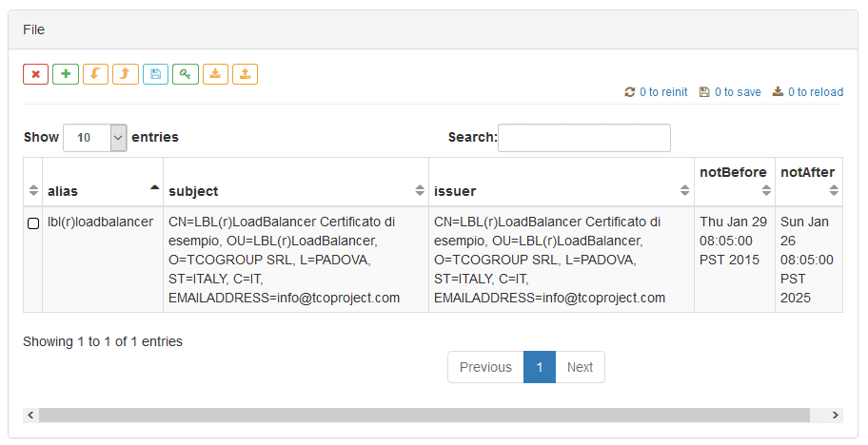Open the Show entries count dropdown
This screenshot has height=445, width=868.
(x=94, y=138)
